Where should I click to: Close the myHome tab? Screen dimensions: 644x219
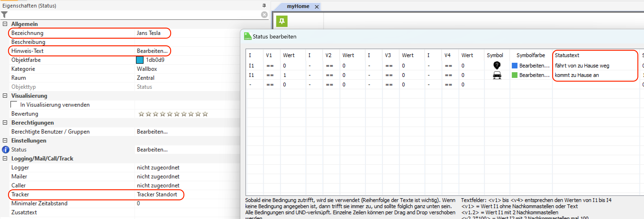317,7
